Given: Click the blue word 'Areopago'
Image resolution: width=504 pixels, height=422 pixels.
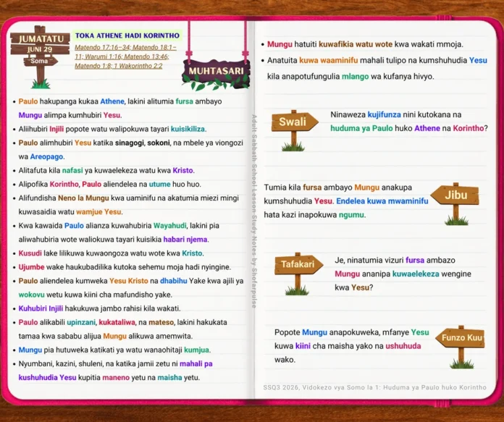Looking at the screenshot, I should [x=46, y=157].
